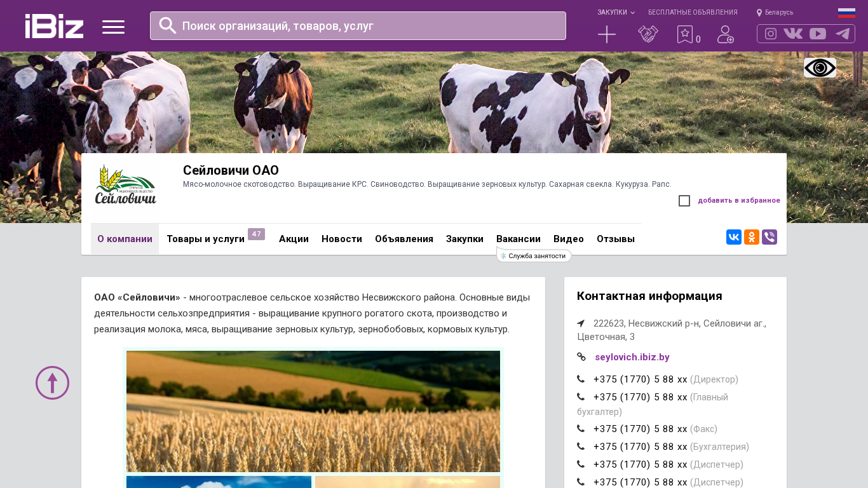Toggle the accessibility eye view mode
868x488 pixels.
coord(820,67)
